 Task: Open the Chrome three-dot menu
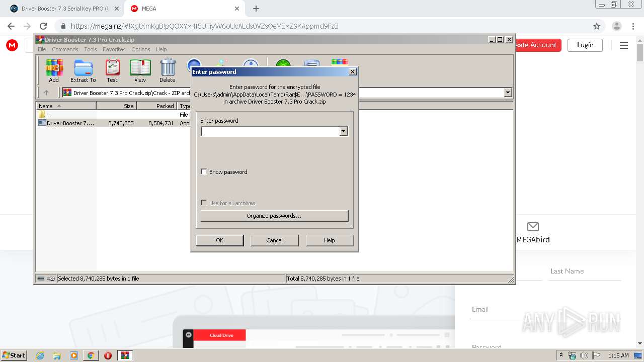tap(633, 26)
